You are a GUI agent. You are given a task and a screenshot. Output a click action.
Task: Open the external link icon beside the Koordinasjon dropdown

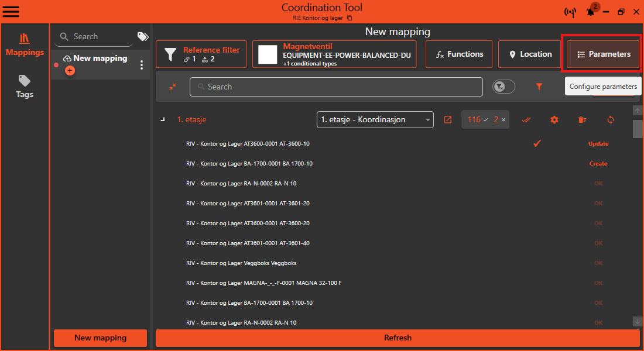click(448, 119)
